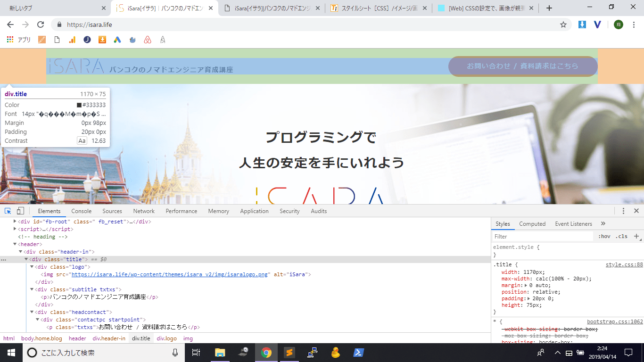Viewport: 644px width, 362px height.
Task: Add a new style rule with plus
Action: [636, 236]
